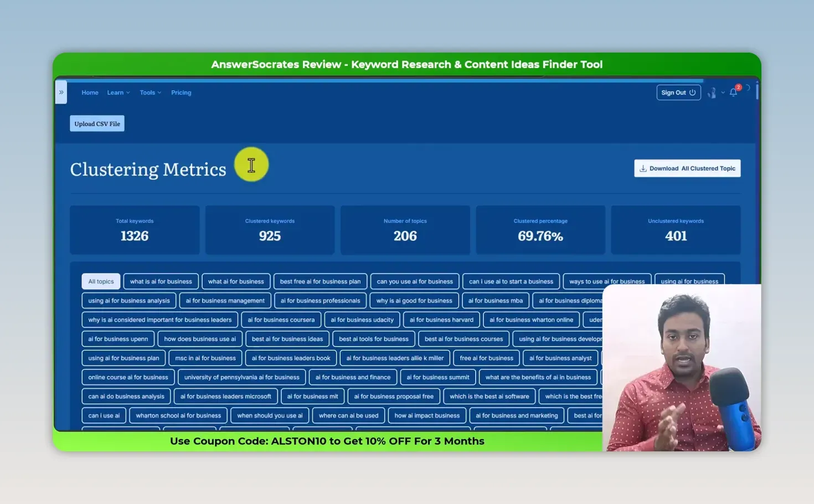Open 'ai for business wharton online' topic
814x504 pixels.
click(x=531, y=320)
